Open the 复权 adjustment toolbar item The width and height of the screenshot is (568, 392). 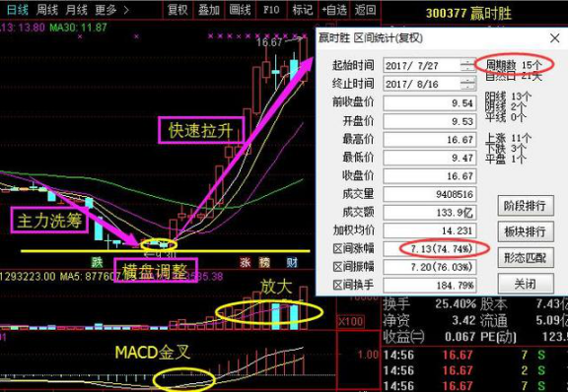[177, 10]
